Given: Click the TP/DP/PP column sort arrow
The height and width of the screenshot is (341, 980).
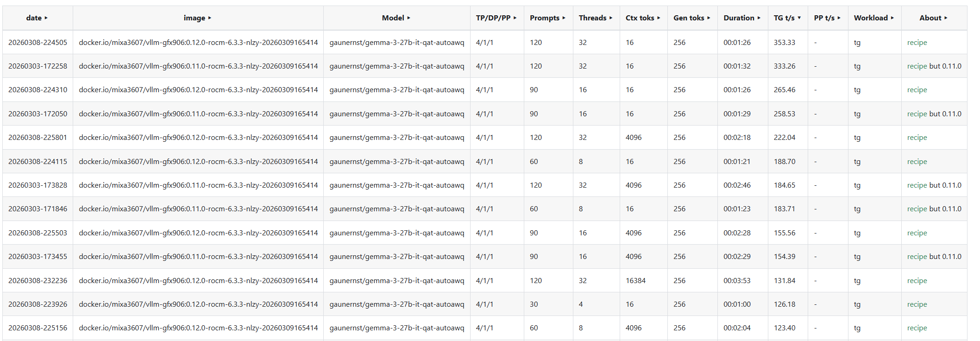Looking at the screenshot, I should pos(515,18).
